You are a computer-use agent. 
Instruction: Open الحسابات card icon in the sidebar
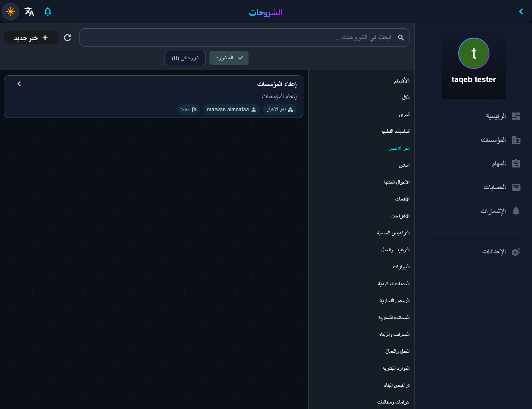516,187
